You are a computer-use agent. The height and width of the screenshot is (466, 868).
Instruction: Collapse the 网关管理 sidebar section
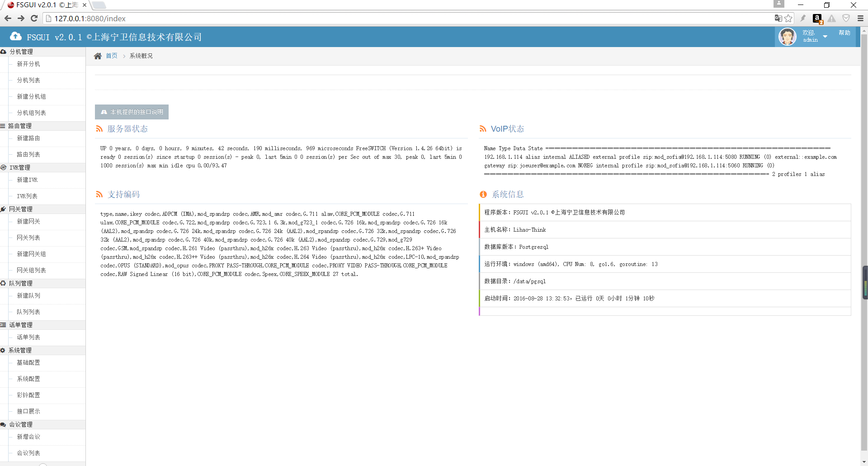pyautogui.click(x=21, y=209)
